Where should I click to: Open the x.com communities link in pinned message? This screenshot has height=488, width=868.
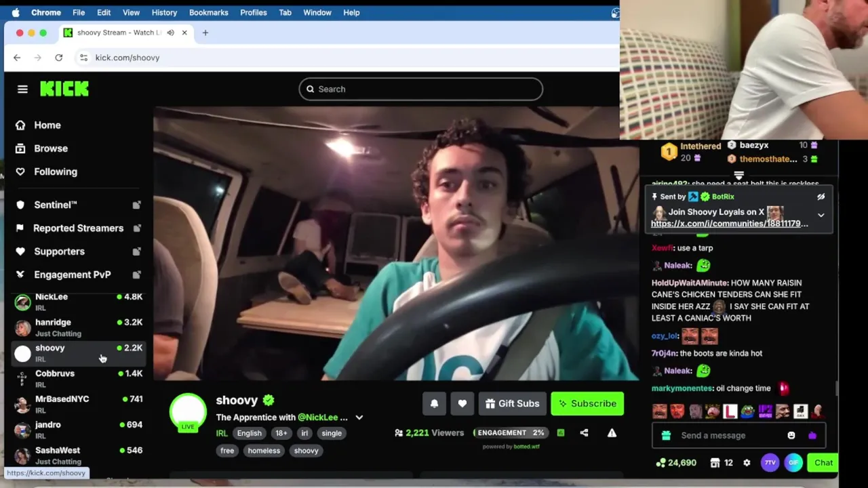click(x=730, y=224)
